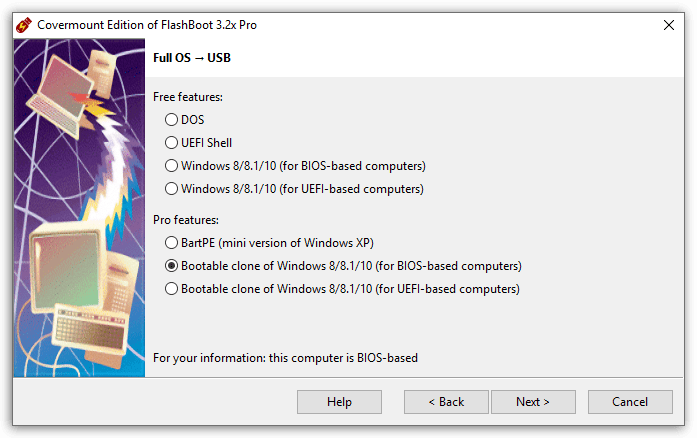Click the Pro features label
Screen dimensions: 697x438
pyautogui.click(x=186, y=220)
